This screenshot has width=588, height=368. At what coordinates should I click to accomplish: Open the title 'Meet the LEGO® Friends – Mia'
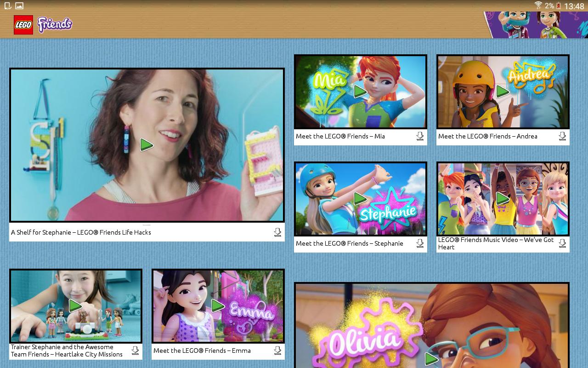[x=340, y=136]
